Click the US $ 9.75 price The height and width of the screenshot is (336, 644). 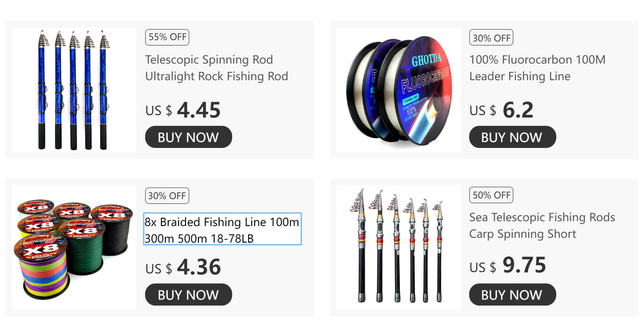[508, 265]
